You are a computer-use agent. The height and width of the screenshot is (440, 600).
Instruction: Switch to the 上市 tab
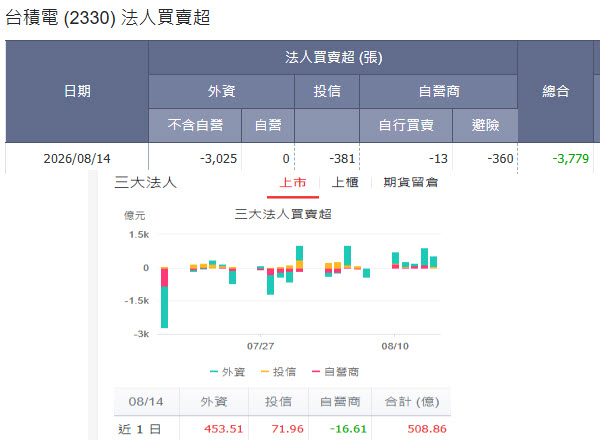[293, 183]
